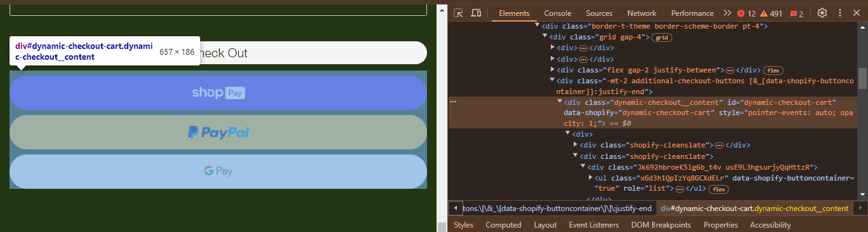Select the Styles pane tab
This screenshot has height=232, width=868.
coord(464,225)
